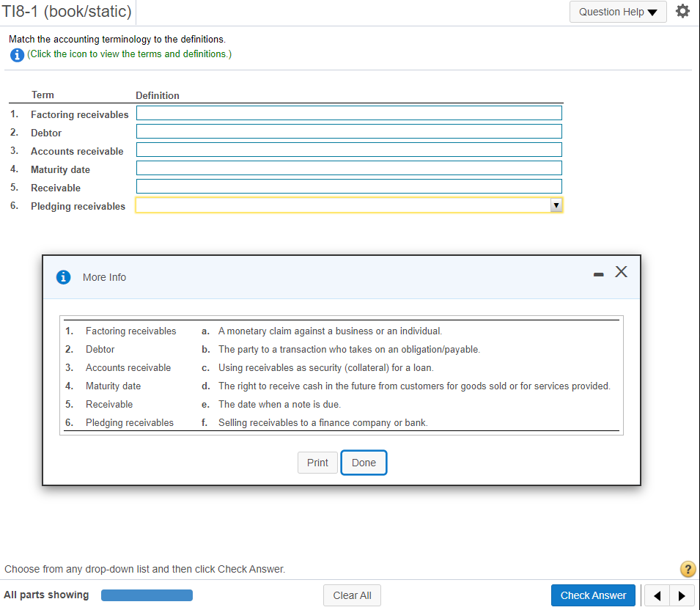Open the yellow help question mark icon
Image resolution: width=700 pixels, height=610 pixels.
click(x=688, y=569)
